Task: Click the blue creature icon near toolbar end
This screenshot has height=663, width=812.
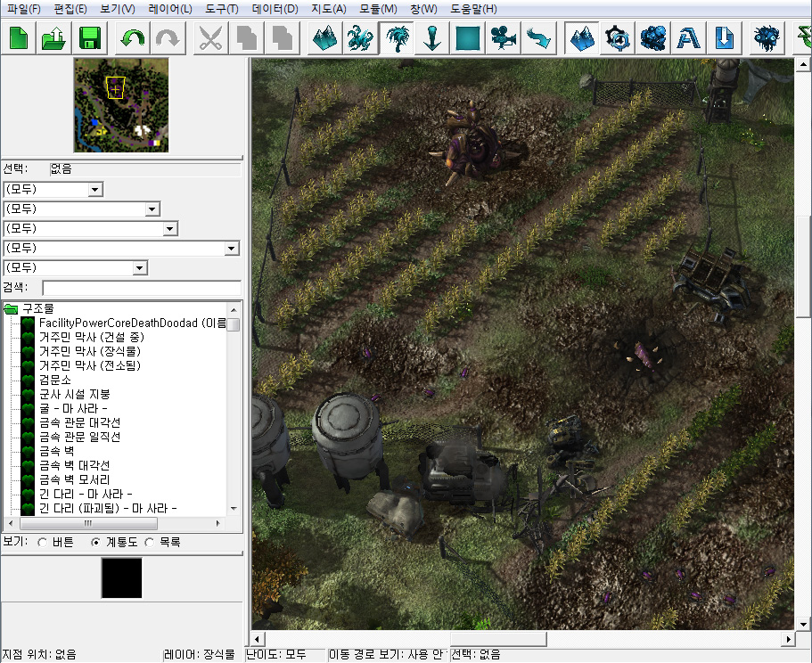Action: 767,38
